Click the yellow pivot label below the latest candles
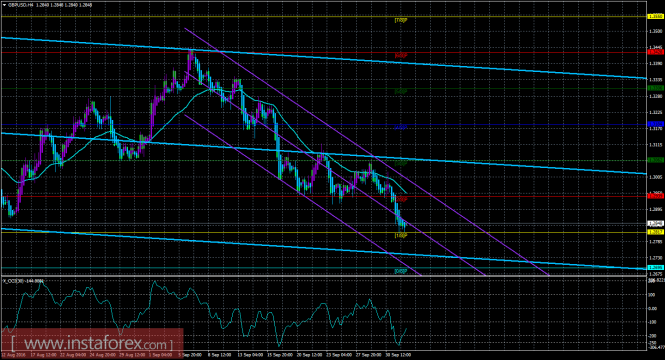The width and height of the screenshot is (665, 360). pyautogui.click(x=401, y=235)
